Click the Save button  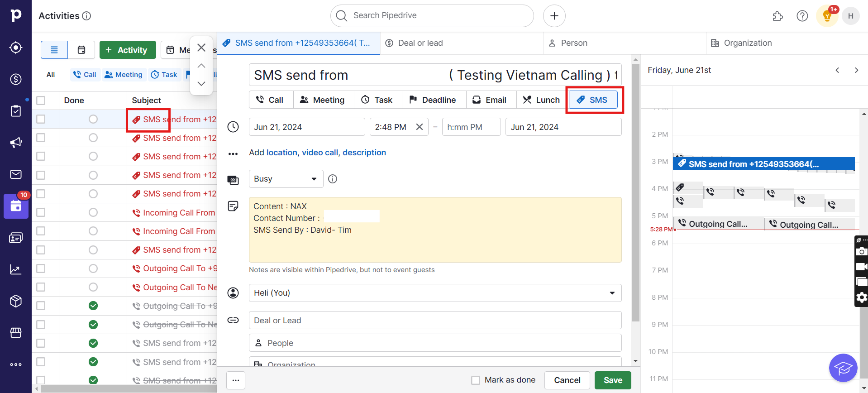click(613, 380)
